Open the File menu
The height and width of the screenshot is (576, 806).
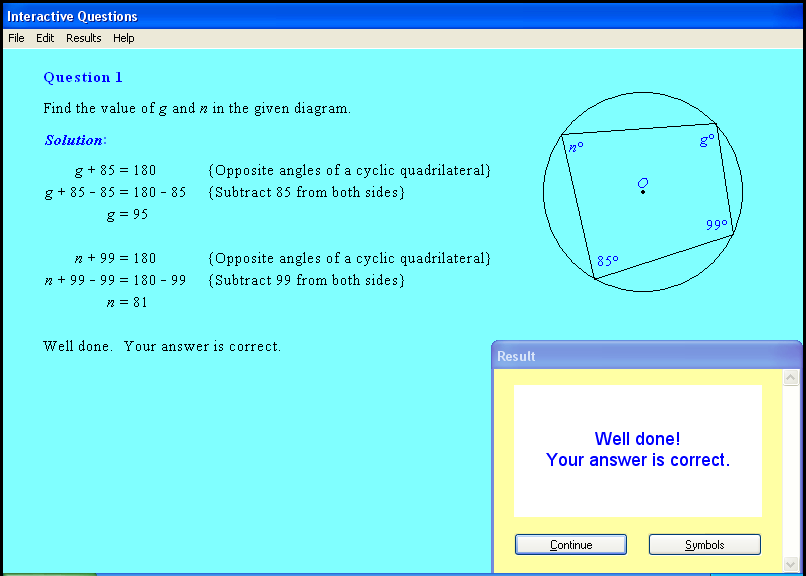click(x=16, y=38)
